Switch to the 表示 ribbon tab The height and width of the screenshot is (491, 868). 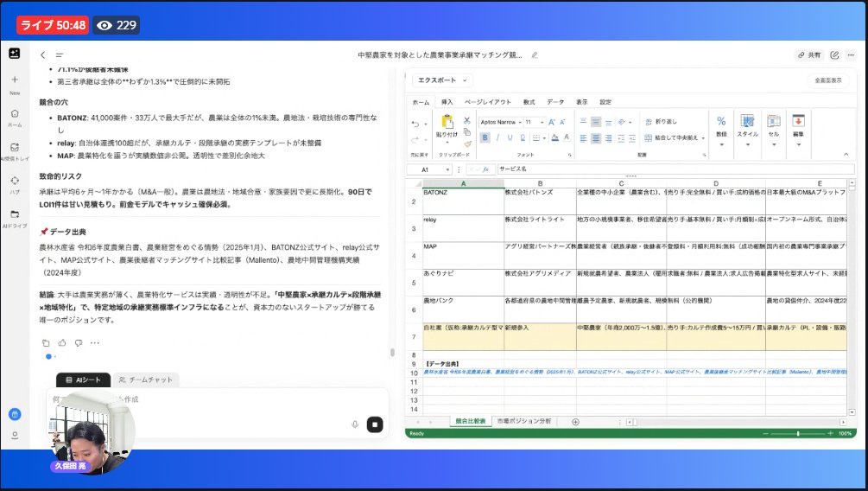point(582,102)
